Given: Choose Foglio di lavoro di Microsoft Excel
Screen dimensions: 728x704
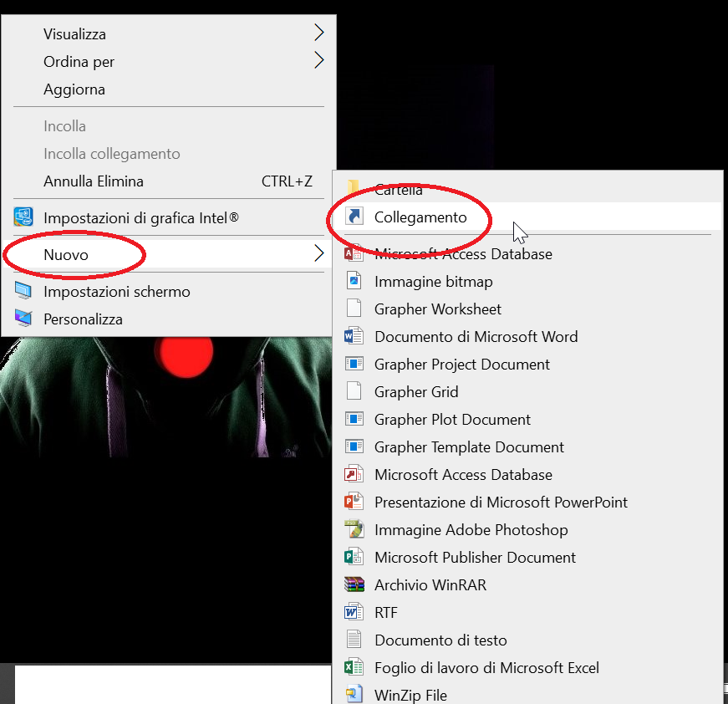Looking at the screenshot, I should pos(528,668).
